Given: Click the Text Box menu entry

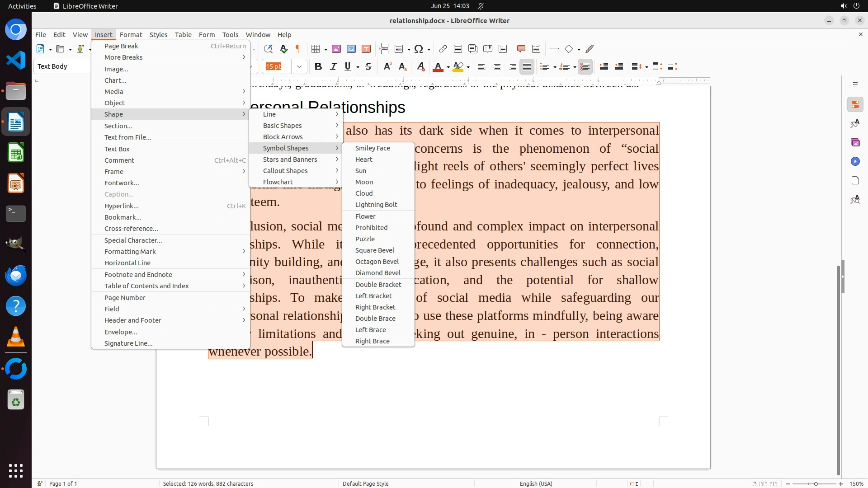Looking at the screenshot, I should pos(117,149).
